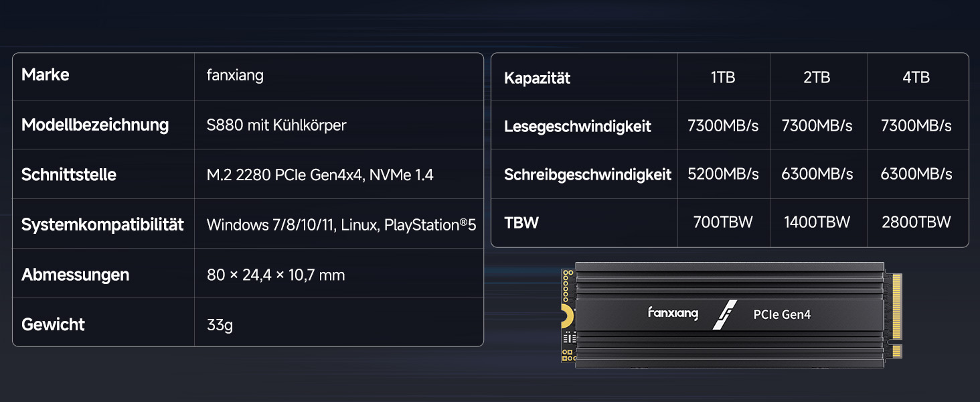The width and height of the screenshot is (980, 402).
Task: Click the fanxiang logo on the SSD
Action: 673,313
